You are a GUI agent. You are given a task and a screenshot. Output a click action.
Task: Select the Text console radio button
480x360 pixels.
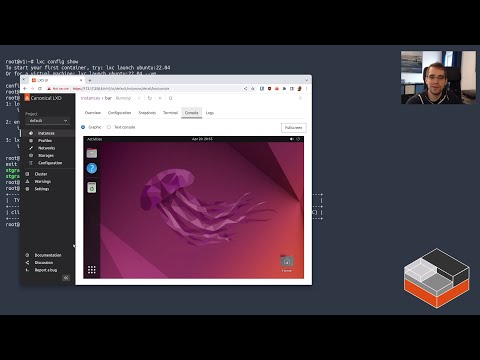point(109,127)
